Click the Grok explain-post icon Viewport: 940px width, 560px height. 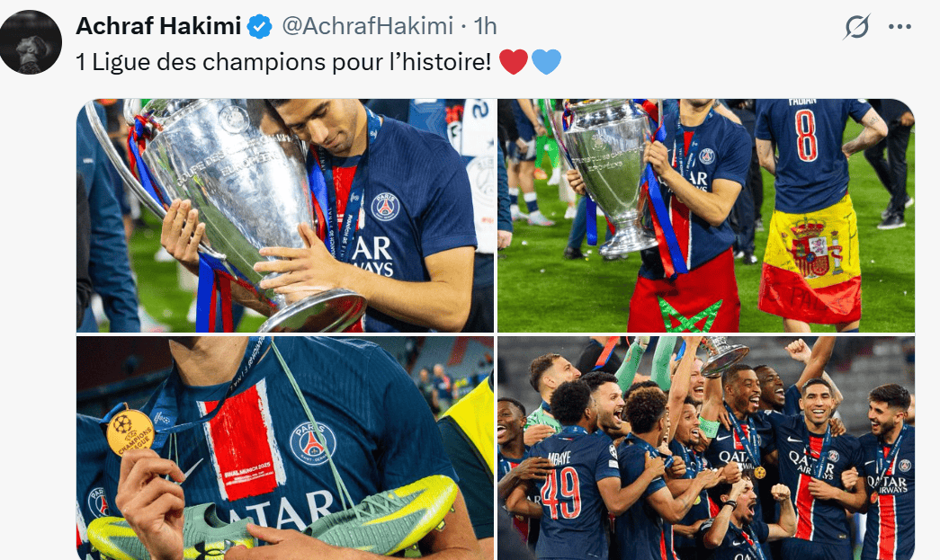(856, 27)
